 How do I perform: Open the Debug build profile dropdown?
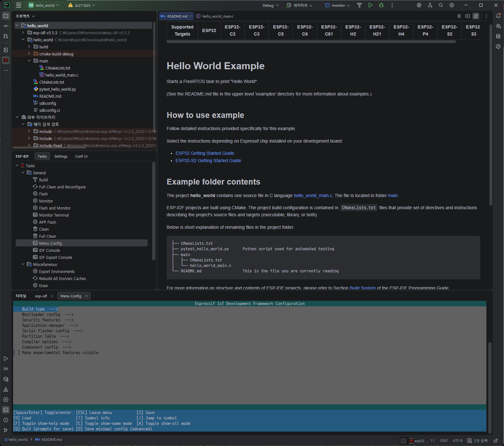pos(271,5)
